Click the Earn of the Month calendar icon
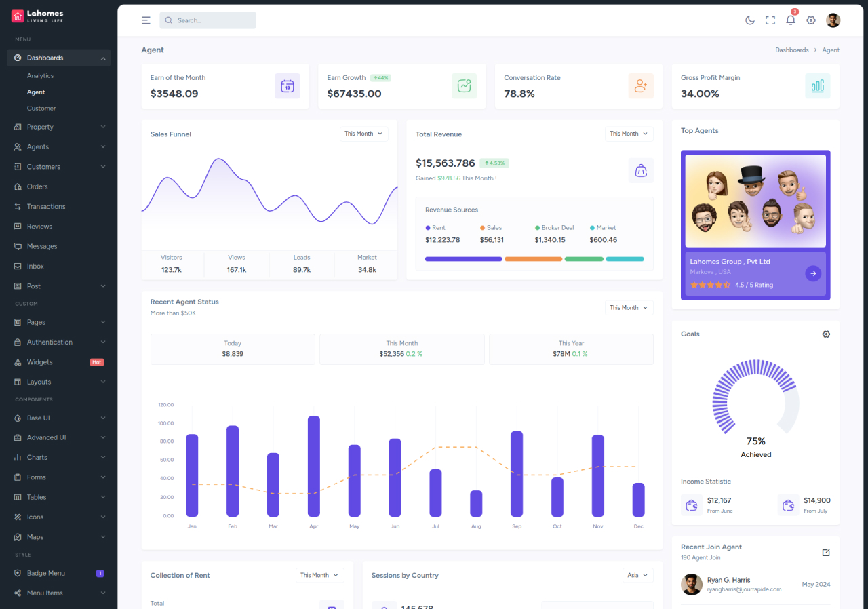 coord(288,86)
